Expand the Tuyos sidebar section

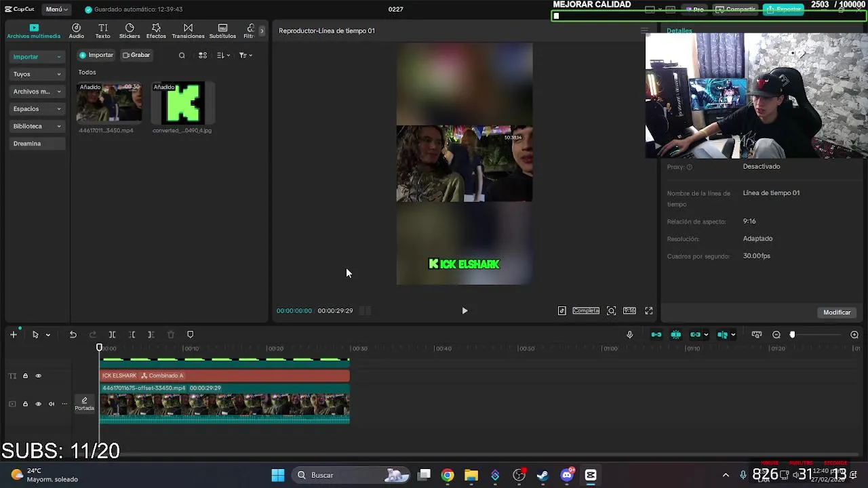37,74
